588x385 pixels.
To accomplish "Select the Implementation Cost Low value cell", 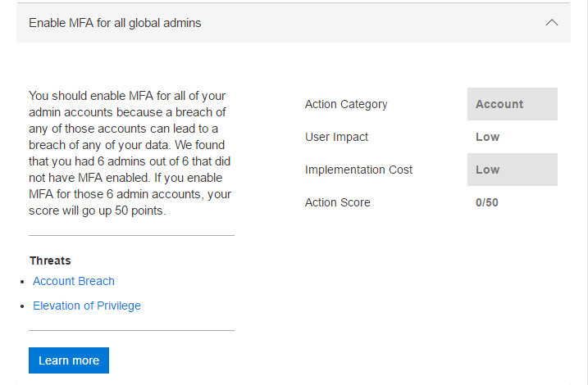I will click(512, 170).
